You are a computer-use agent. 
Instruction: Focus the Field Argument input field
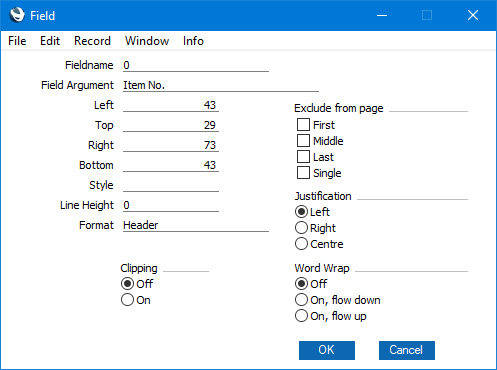[221, 85]
